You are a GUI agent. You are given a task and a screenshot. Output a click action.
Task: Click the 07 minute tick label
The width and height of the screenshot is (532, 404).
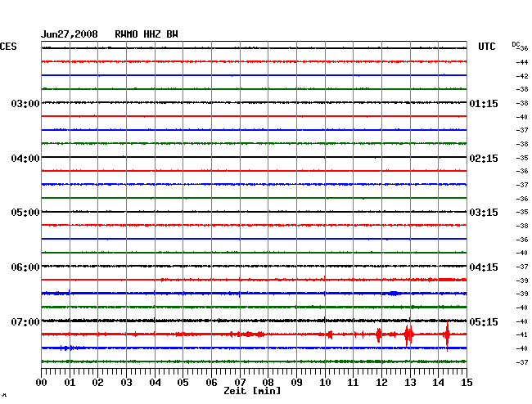240,382
